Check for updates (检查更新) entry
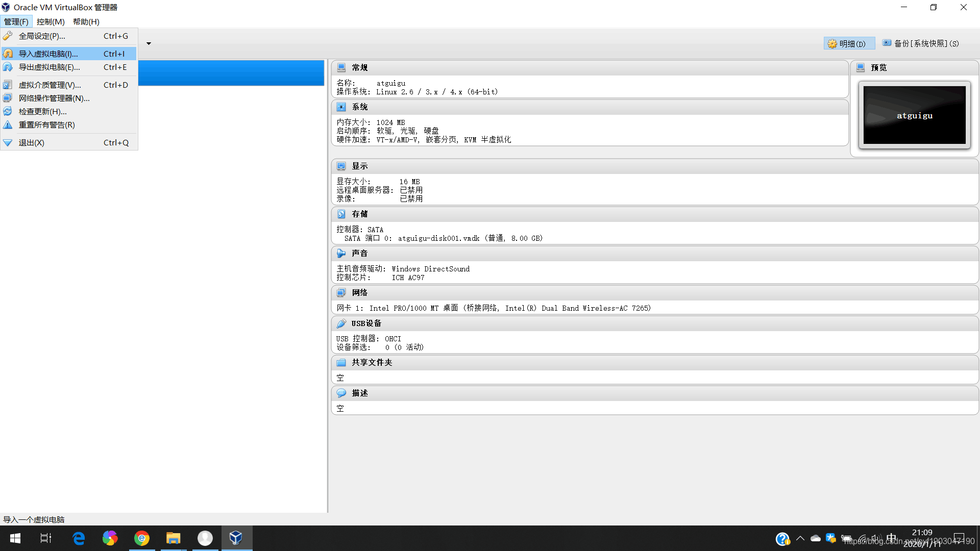This screenshot has width=980, height=551. click(69, 112)
